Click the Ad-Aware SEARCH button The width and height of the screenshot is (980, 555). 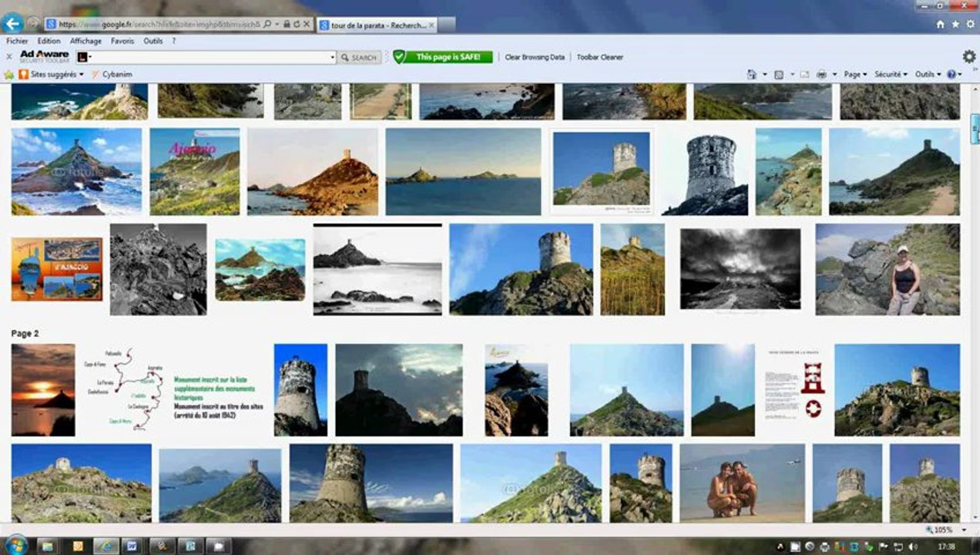(x=359, y=57)
